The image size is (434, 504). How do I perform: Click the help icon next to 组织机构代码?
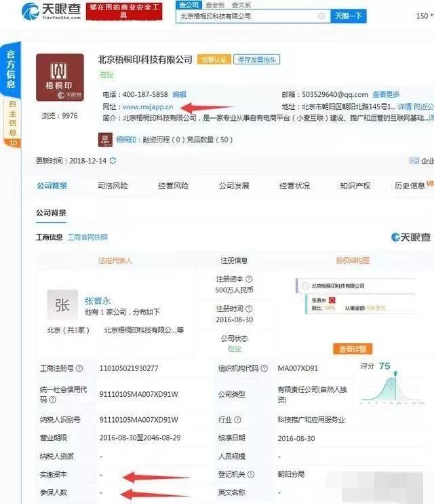pos(264,368)
